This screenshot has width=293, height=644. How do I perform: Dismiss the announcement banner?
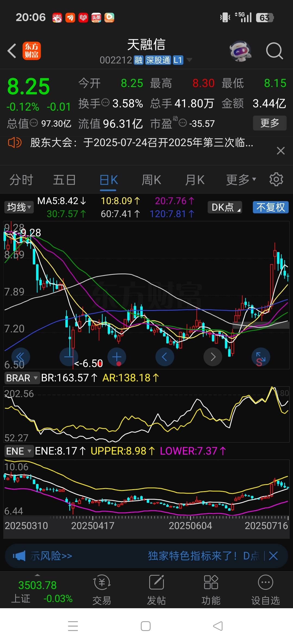281,151
